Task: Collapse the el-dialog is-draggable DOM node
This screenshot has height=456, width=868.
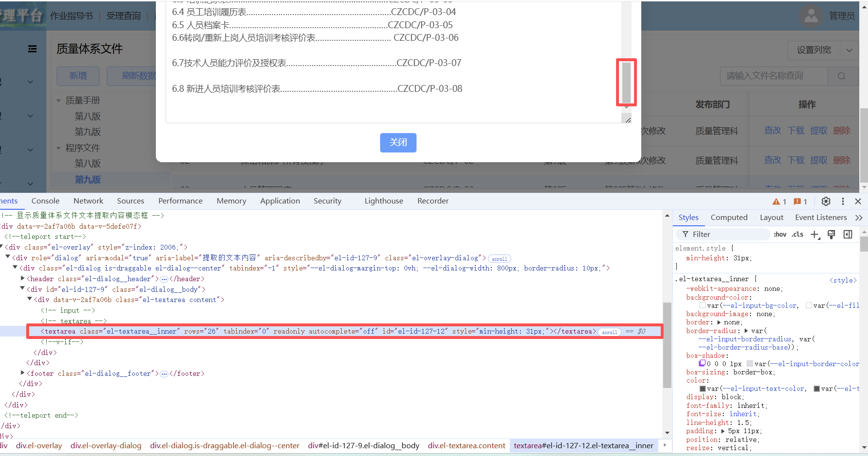Action: [x=15, y=268]
